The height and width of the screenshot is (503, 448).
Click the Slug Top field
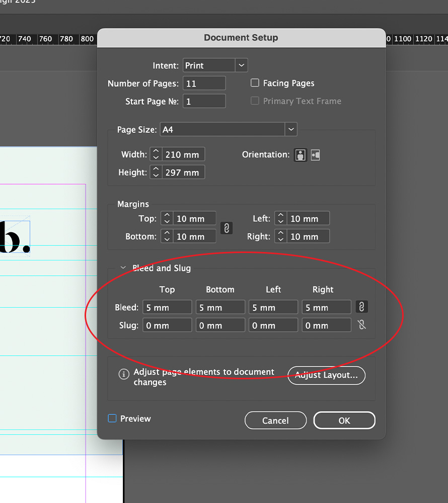(167, 325)
